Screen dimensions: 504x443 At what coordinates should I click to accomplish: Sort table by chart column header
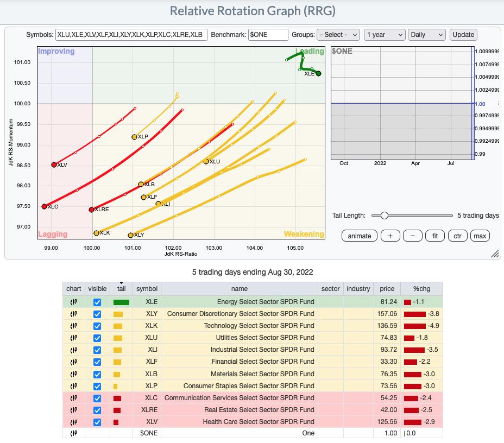[x=74, y=289]
